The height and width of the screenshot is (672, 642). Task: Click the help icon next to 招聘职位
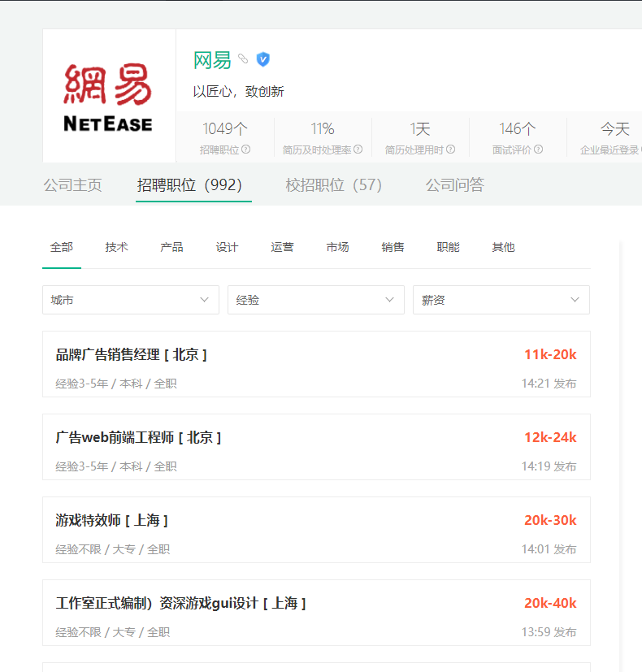pyautogui.click(x=246, y=150)
